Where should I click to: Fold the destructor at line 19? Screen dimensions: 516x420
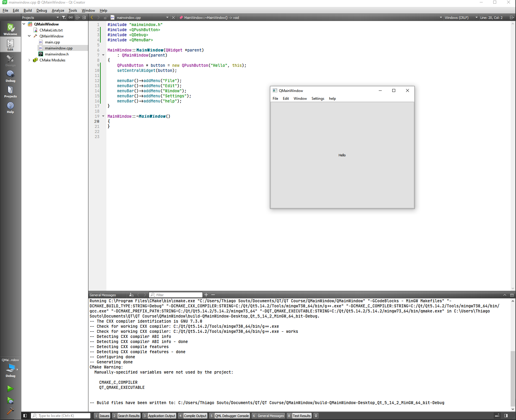pyautogui.click(x=103, y=116)
